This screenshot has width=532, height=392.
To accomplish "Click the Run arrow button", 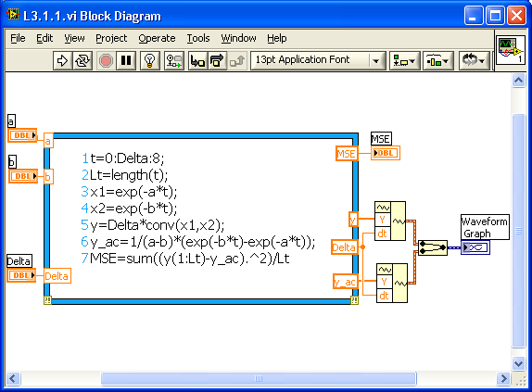I will coord(62,60).
